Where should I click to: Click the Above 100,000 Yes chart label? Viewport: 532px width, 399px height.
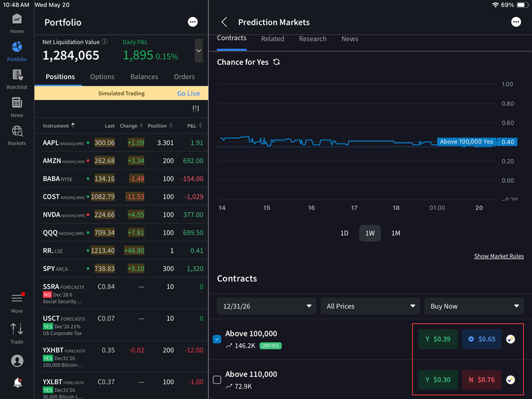click(466, 142)
